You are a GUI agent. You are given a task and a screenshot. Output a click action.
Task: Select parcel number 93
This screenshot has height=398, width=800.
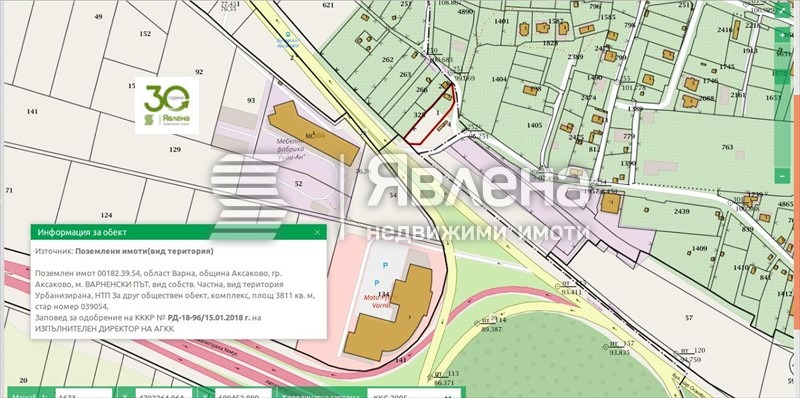(x=251, y=101)
